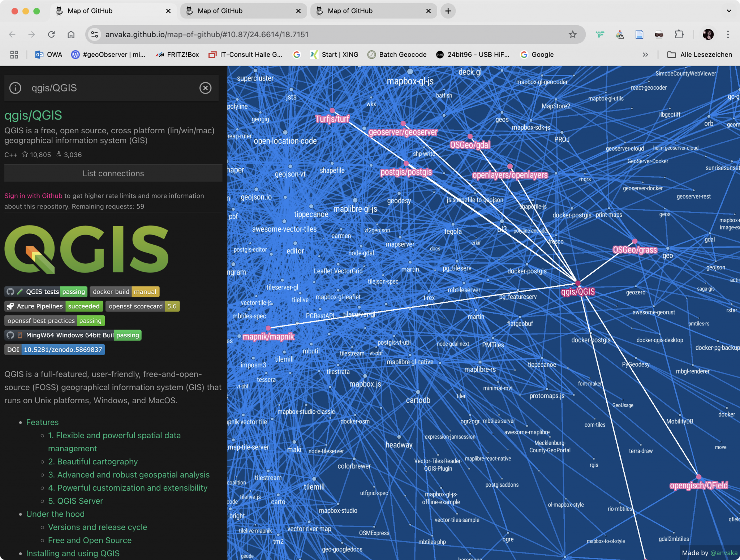Open a new browser tab with plus
The image size is (740, 560).
[448, 11]
